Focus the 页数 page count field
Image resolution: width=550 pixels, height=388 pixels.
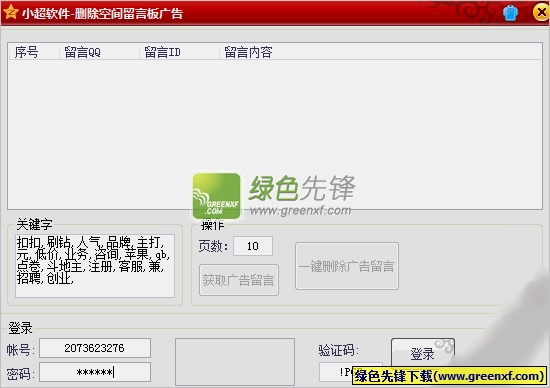(x=253, y=246)
